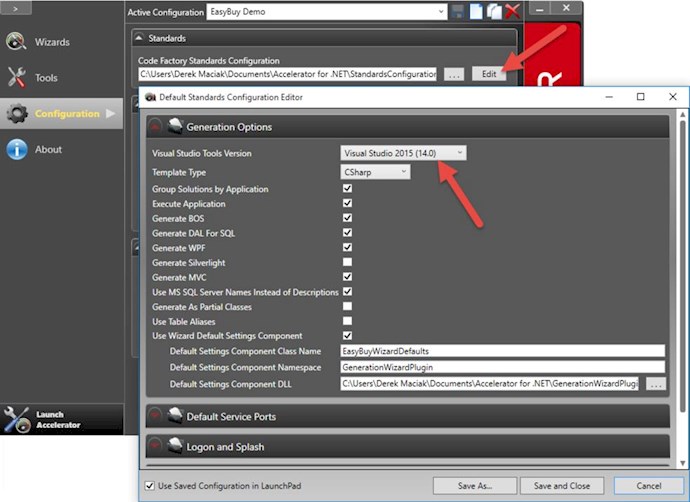Edit Default Settings Component Namespace field
This screenshot has width=690, height=502.
click(503, 367)
